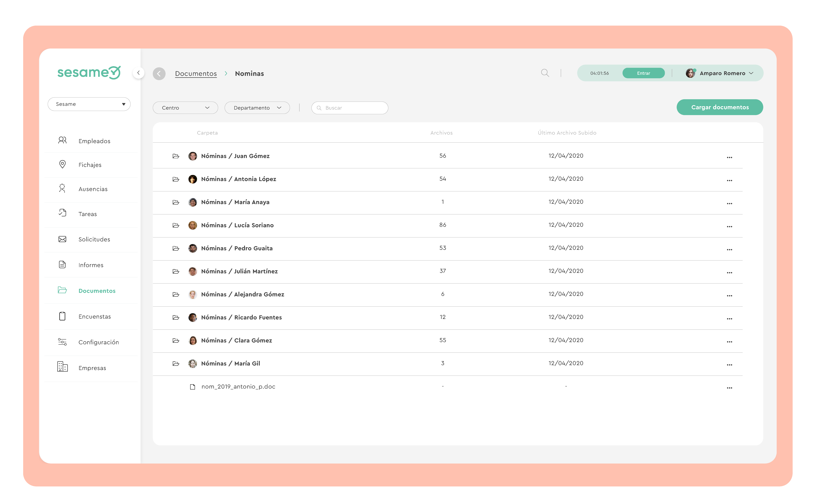813x504 pixels.
Task: Open the Sesame company dropdown
Action: 89,104
